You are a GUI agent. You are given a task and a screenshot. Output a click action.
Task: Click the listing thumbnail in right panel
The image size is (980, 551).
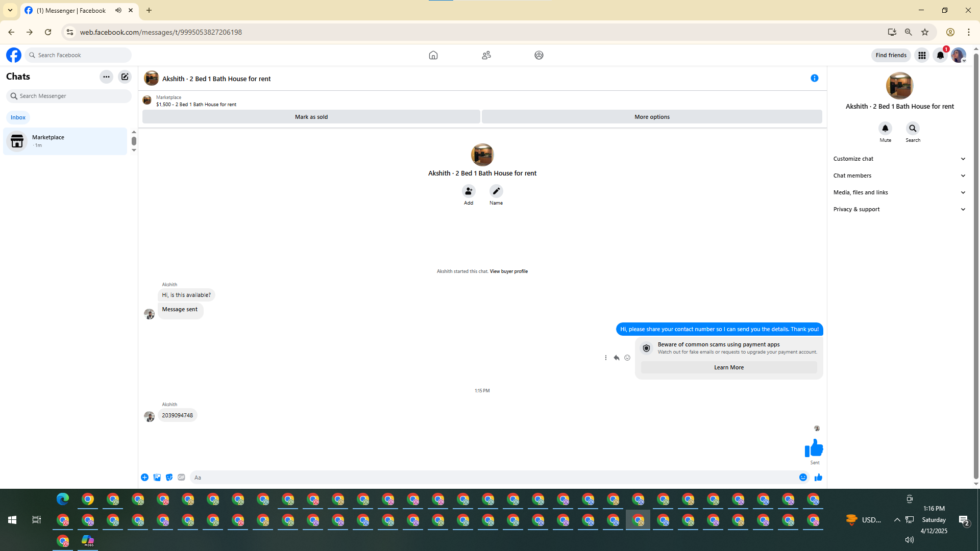tap(899, 86)
